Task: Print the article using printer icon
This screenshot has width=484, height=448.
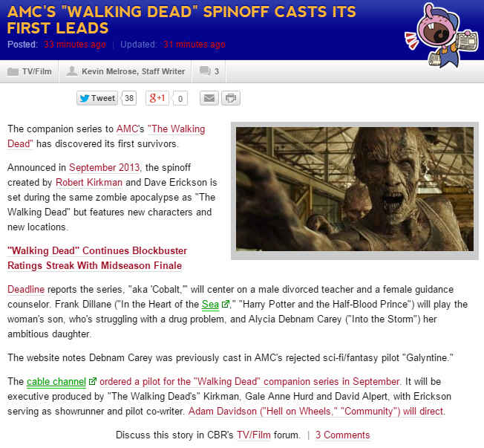Action: coord(231,98)
